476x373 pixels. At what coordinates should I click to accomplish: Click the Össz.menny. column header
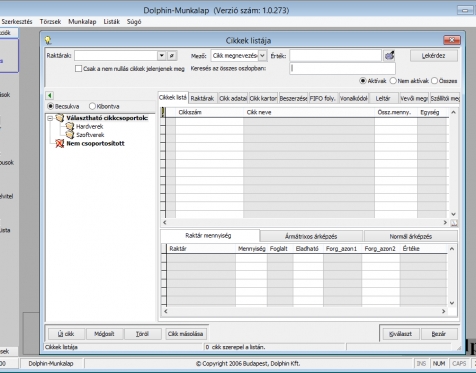[396, 112]
